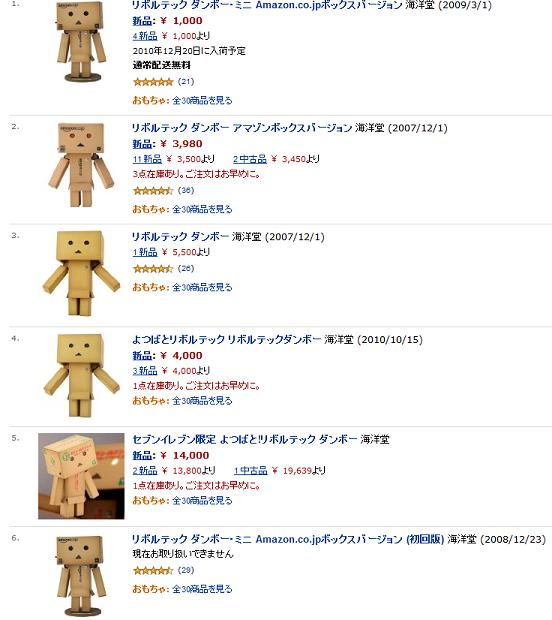Click the '4 新品' offers link

145,36
